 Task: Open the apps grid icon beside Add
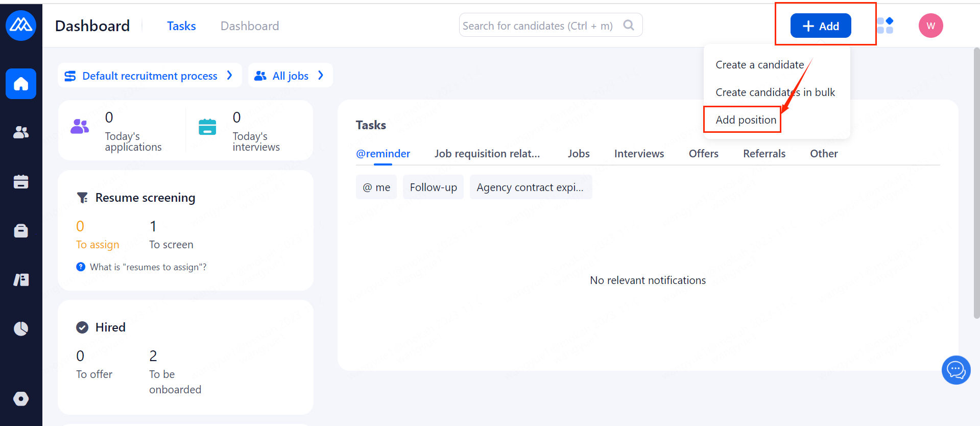click(885, 26)
